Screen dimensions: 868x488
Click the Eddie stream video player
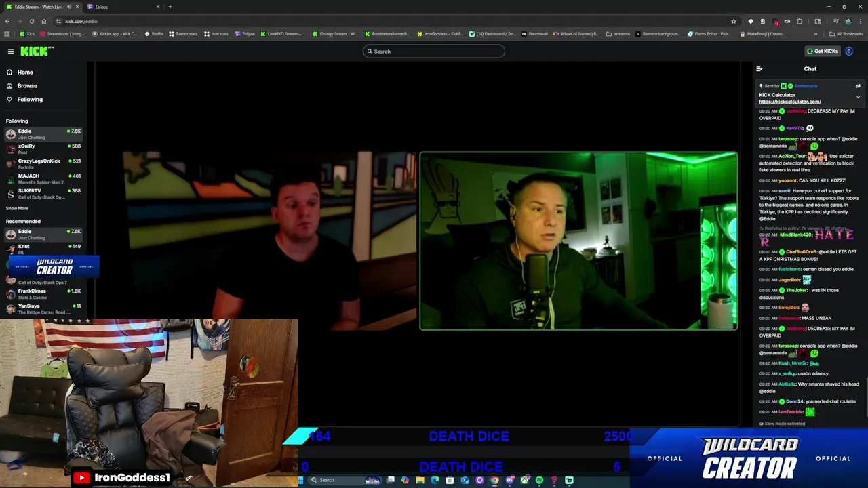pos(418,243)
